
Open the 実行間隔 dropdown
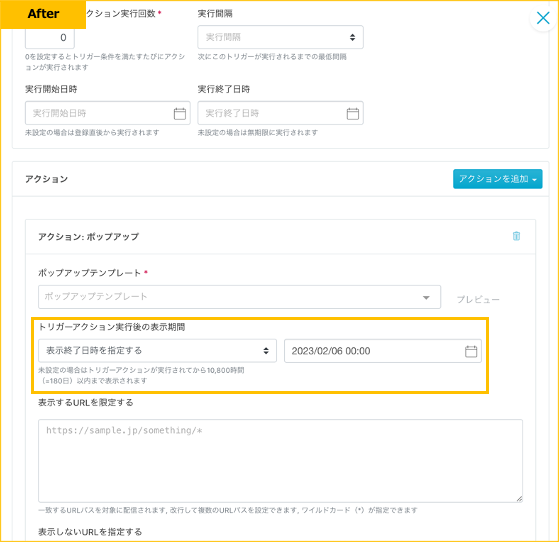(281, 37)
